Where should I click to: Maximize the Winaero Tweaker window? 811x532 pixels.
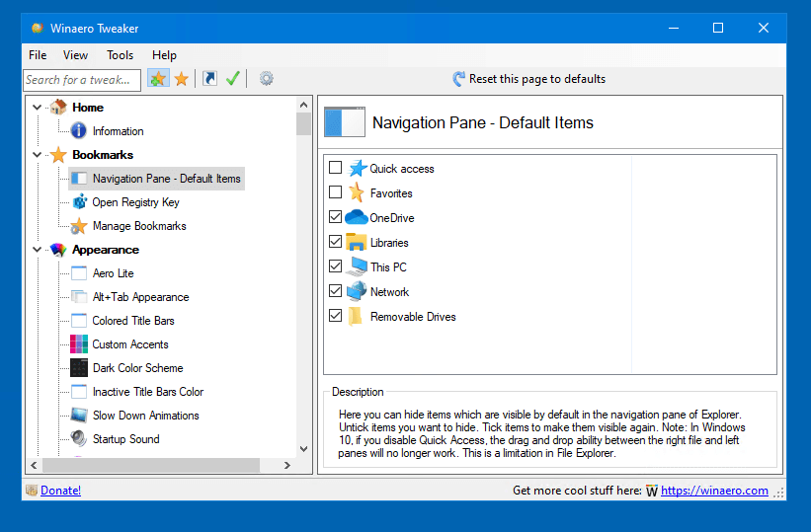pyautogui.click(x=718, y=28)
